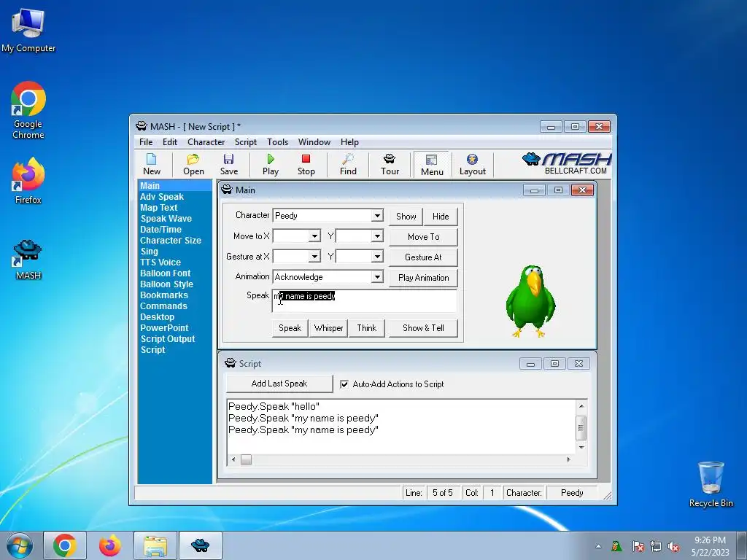Click the script scrollbar down arrow
The image size is (747, 560).
(581, 448)
